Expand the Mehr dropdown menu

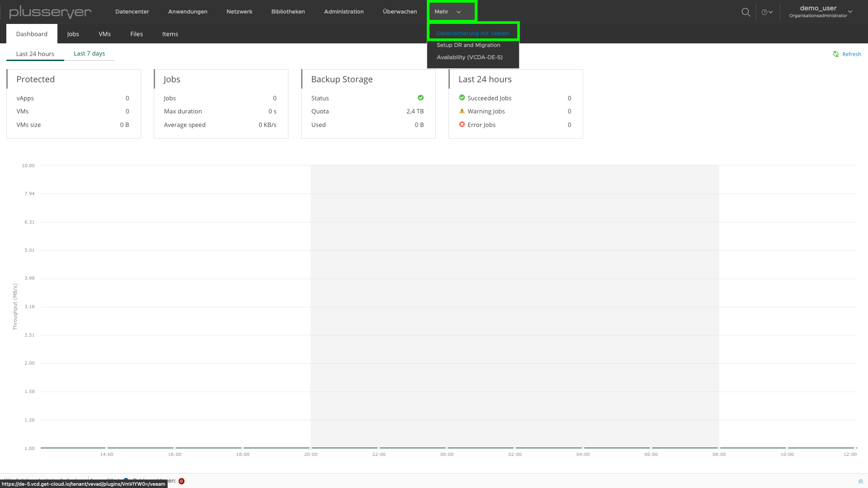pos(448,11)
